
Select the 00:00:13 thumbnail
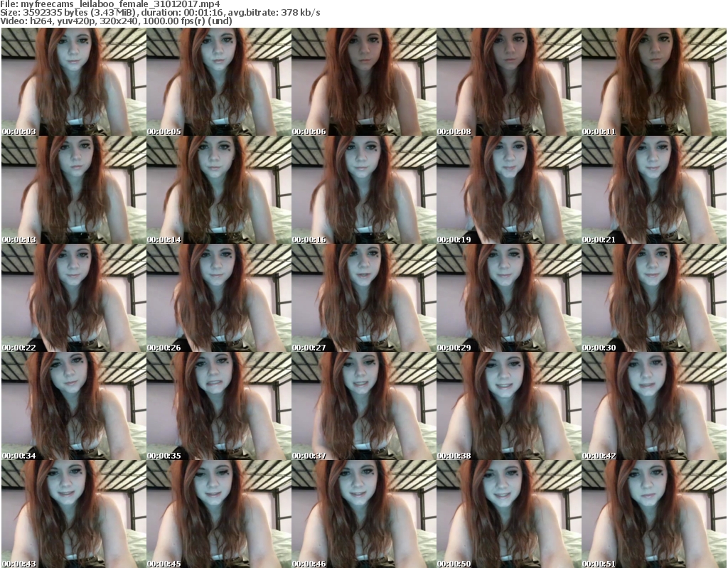73,190
